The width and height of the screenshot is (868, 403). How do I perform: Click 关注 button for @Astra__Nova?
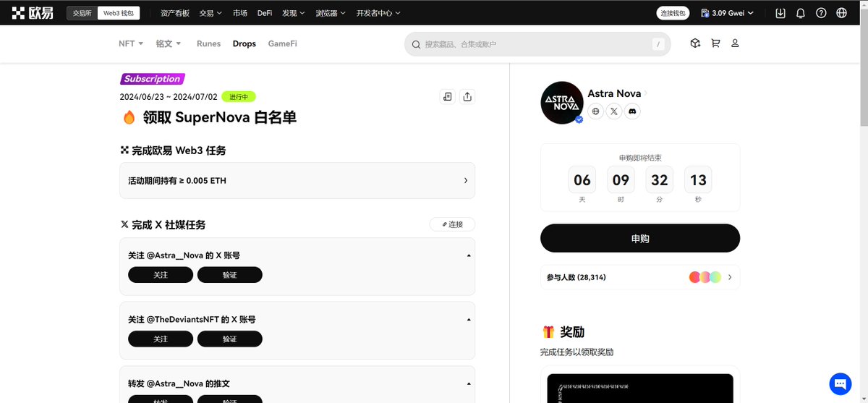(x=161, y=275)
